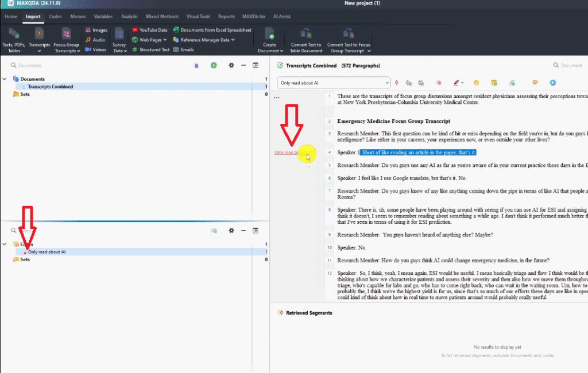Open the Visual Tools tab
The width and height of the screenshot is (588, 373).
coord(198,17)
